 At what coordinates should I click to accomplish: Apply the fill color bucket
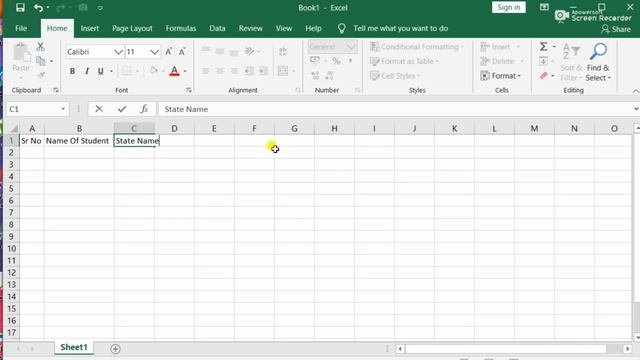153,71
